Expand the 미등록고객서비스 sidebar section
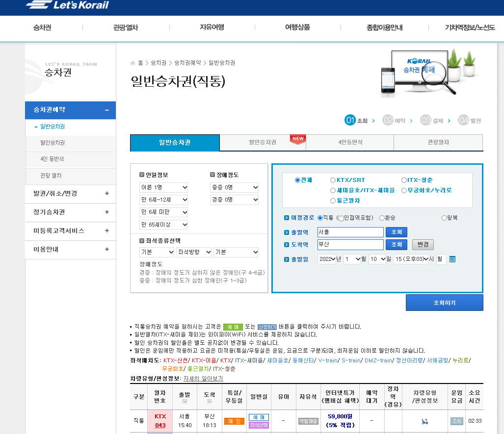The height and width of the screenshot is (434, 504). click(70, 230)
